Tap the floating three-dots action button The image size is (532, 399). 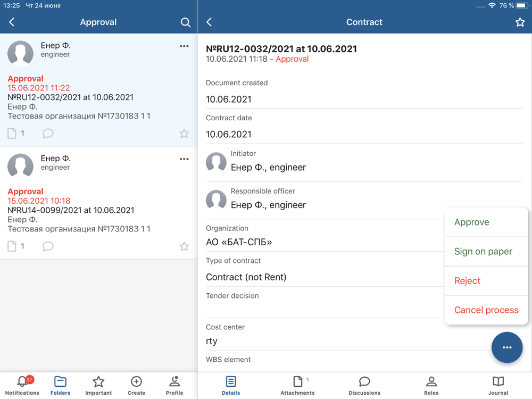[507, 347]
